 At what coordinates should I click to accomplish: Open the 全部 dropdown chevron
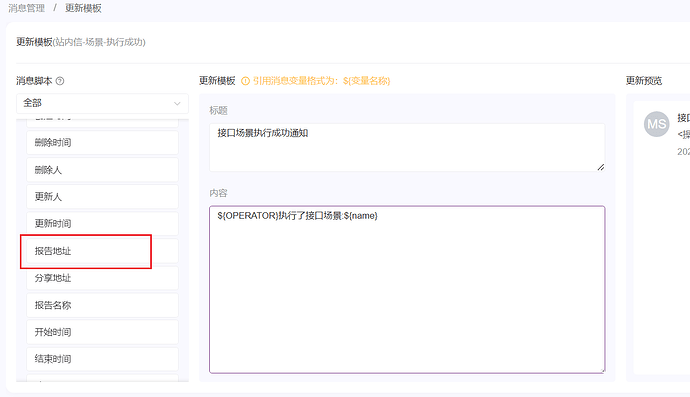pos(177,103)
